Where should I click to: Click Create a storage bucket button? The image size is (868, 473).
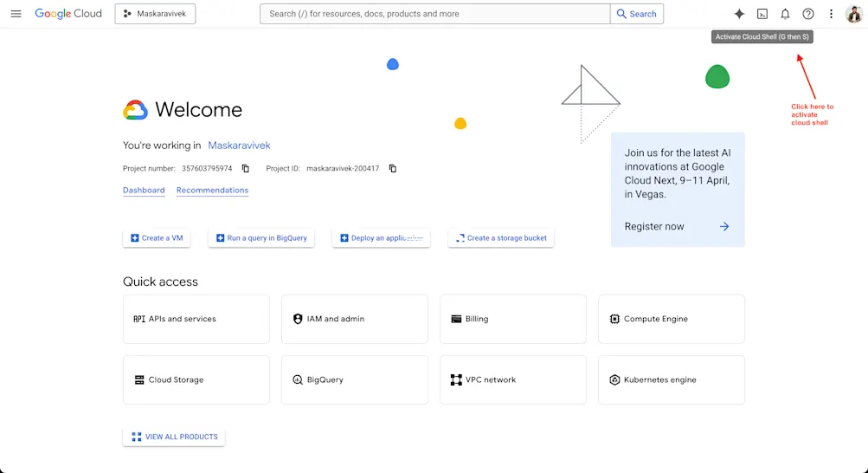coord(501,238)
